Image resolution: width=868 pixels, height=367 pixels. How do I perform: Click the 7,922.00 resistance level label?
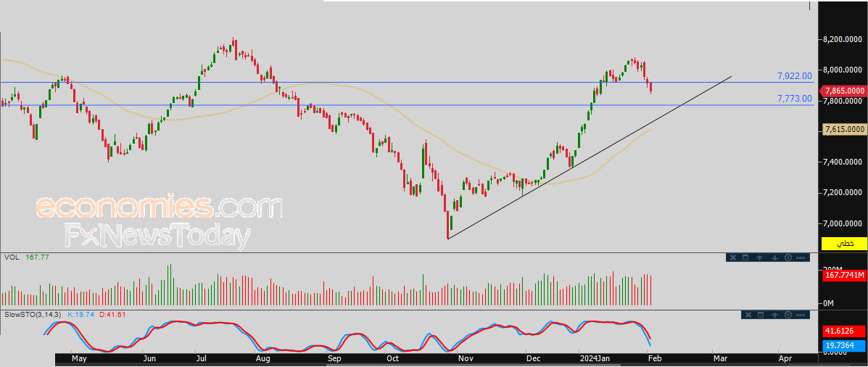(x=794, y=76)
